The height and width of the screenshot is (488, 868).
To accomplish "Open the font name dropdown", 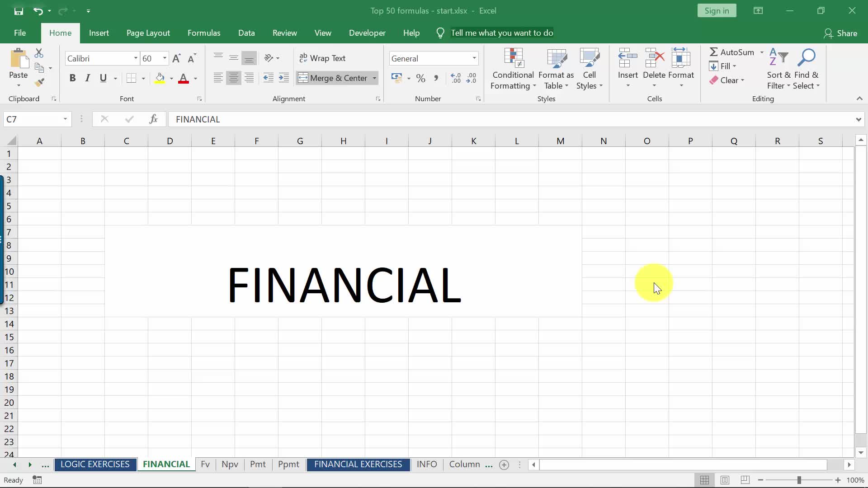I will click(x=135, y=58).
